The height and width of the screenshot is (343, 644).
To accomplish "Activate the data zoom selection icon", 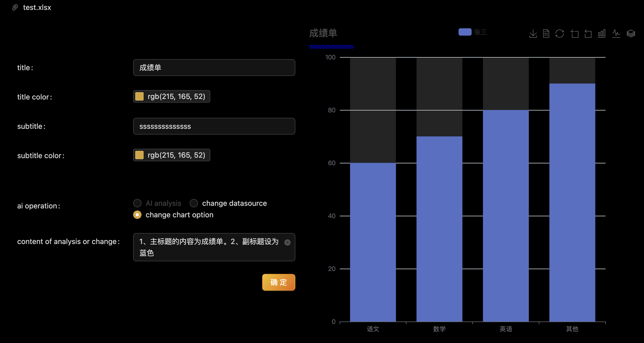I will tap(575, 34).
